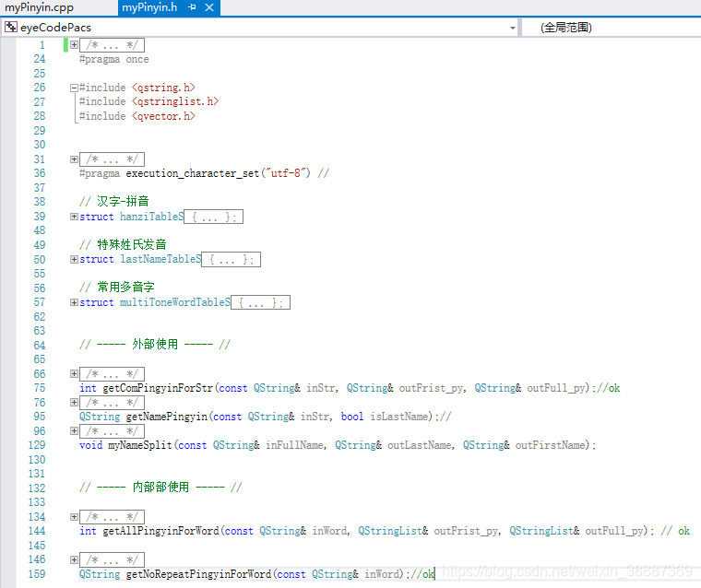701x588 pixels.
Task: Close the myPinyin.h tab
Action: 209,7
